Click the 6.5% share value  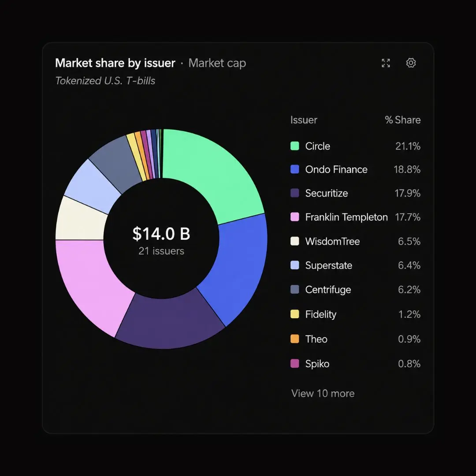(409, 242)
